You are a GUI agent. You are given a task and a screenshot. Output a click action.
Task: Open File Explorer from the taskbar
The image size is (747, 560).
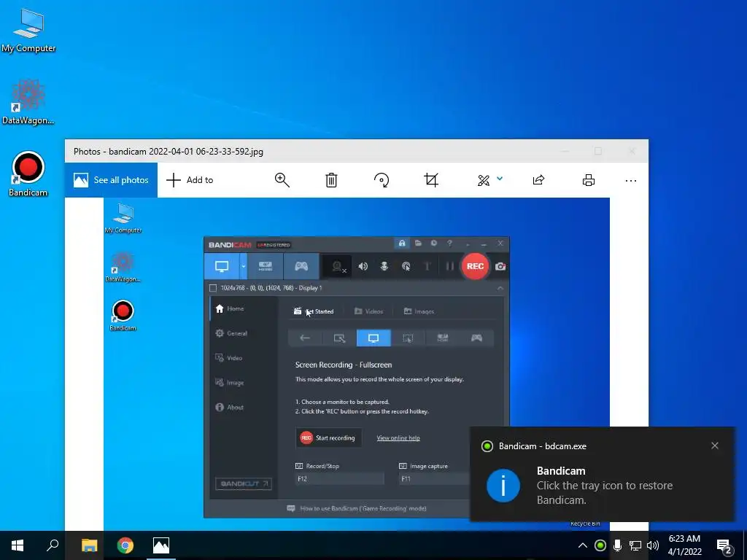point(89,545)
